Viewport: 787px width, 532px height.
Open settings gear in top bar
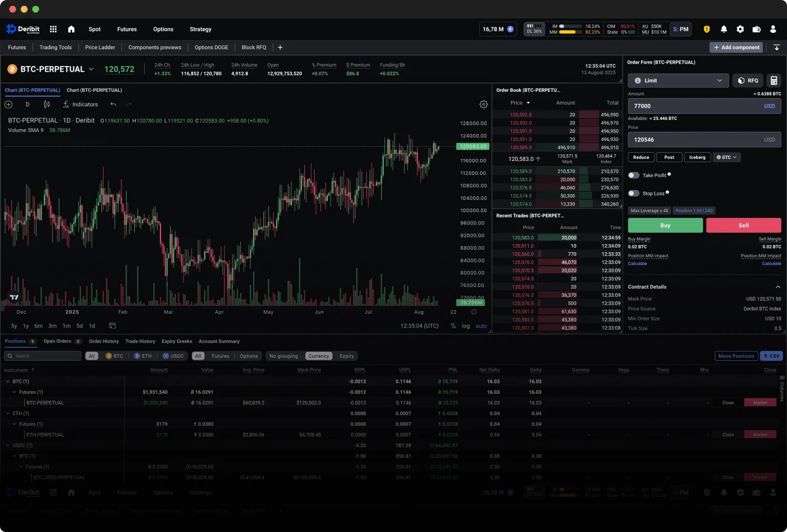[x=740, y=29]
